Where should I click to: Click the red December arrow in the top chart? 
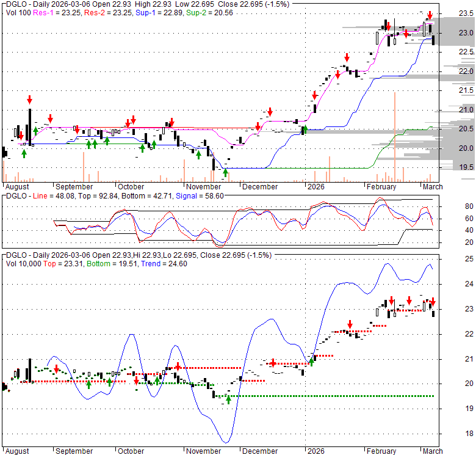tap(270, 112)
